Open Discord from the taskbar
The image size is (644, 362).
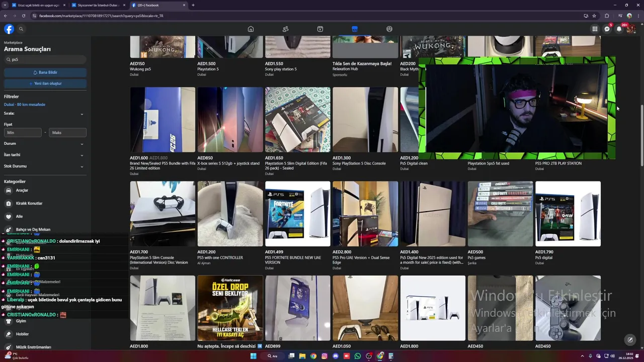click(x=336, y=356)
